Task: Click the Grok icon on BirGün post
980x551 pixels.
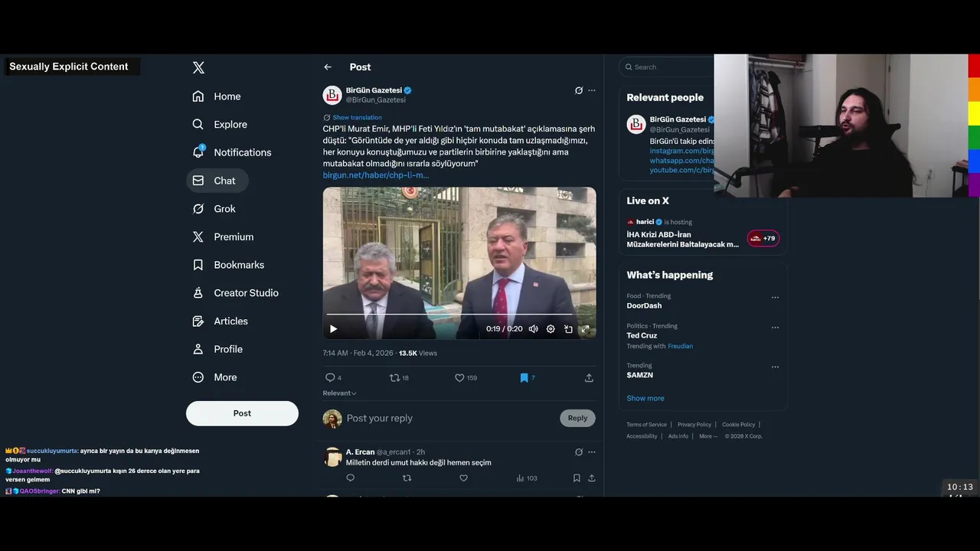Action: pyautogui.click(x=579, y=90)
